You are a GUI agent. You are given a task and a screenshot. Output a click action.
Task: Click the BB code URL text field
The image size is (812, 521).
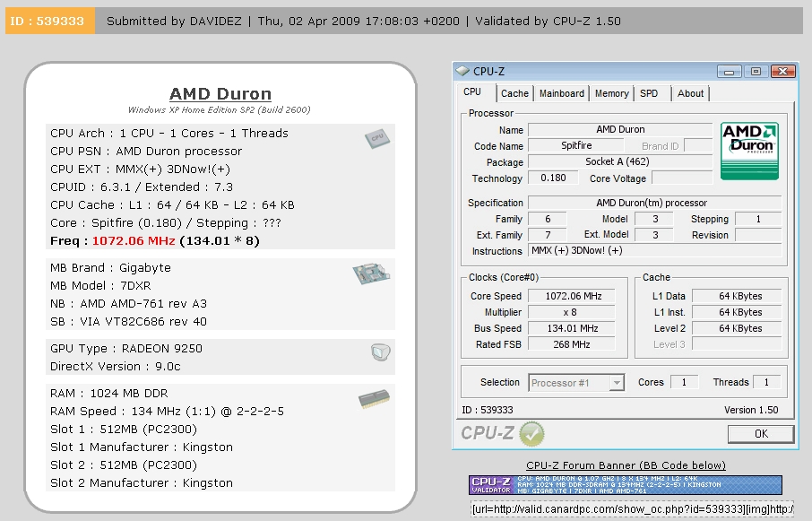632,509
